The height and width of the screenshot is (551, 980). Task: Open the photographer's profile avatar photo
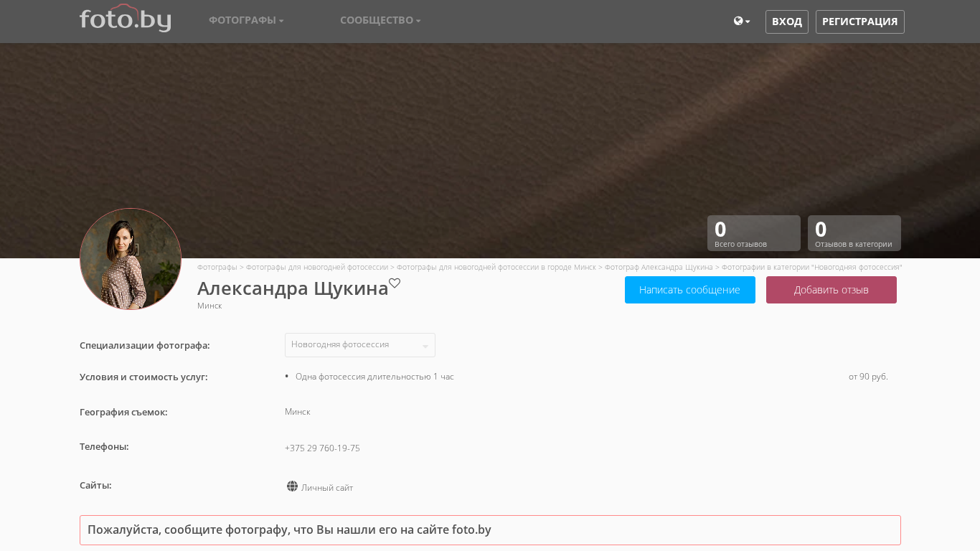tap(131, 259)
